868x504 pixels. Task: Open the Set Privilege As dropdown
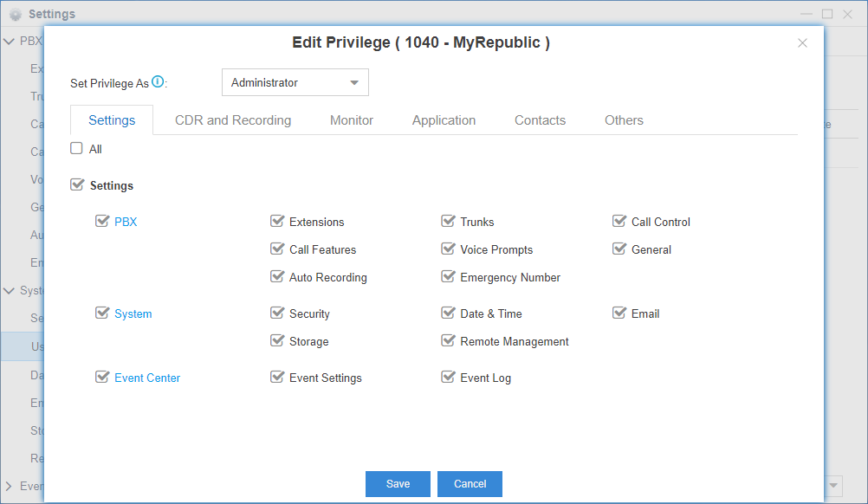tap(295, 83)
